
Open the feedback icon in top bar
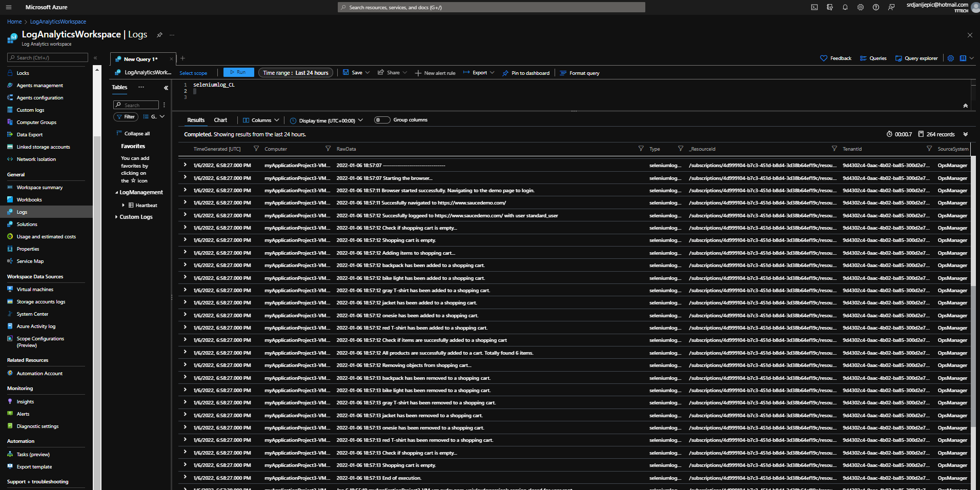pos(891,7)
